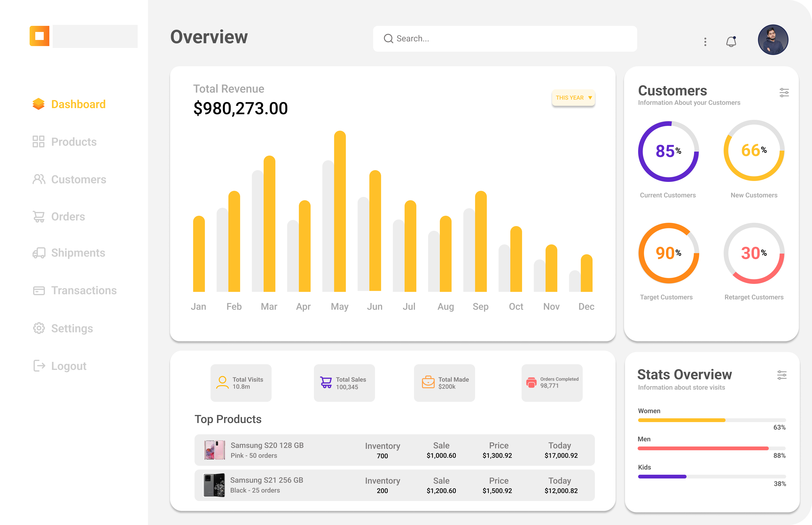Screen dimensions: 812x525
Task: Open the Stats Overview filter settings icon
Action: tap(782, 375)
